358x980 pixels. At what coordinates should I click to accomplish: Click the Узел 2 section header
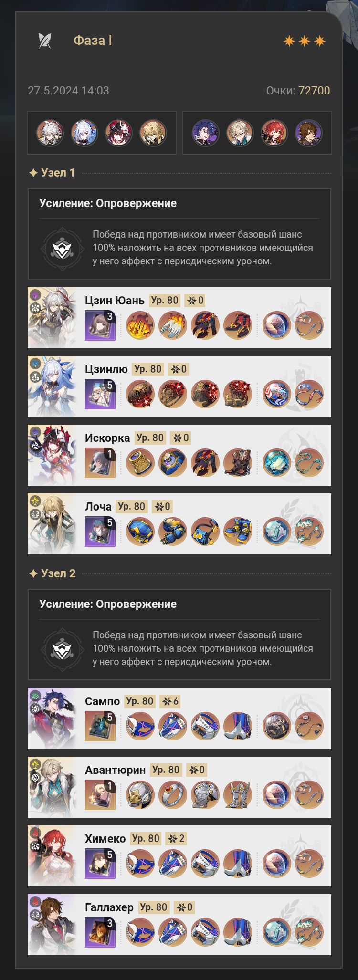click(52, 573)
